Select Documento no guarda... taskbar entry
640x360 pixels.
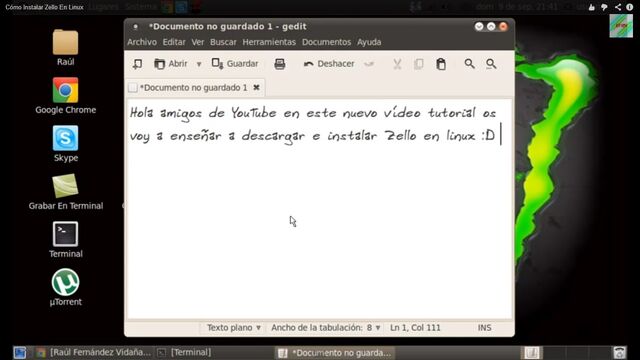pyautogui.click(x=335, y=353)
